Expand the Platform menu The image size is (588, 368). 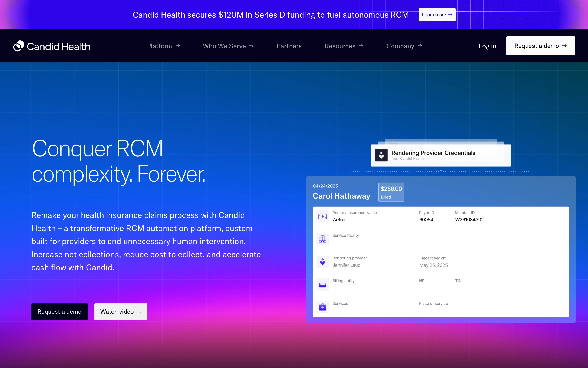pyautogui.click(x=163, y=46)
